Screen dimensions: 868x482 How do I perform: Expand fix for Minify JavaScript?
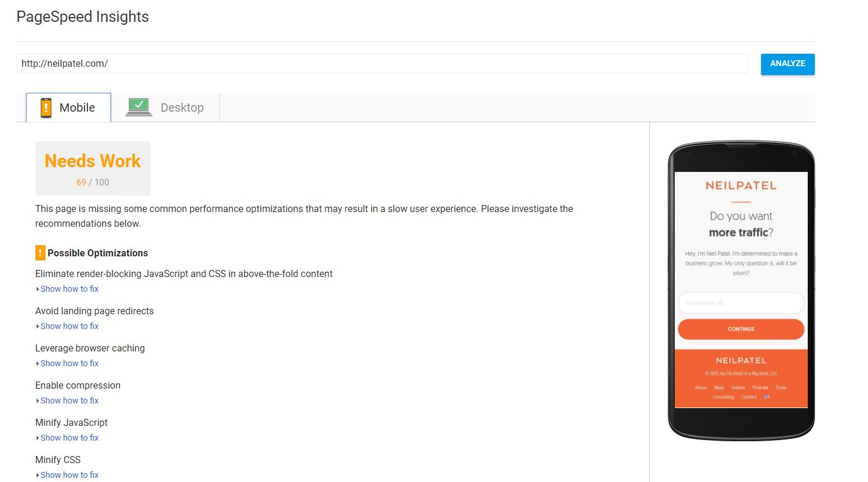pos(69,438)
